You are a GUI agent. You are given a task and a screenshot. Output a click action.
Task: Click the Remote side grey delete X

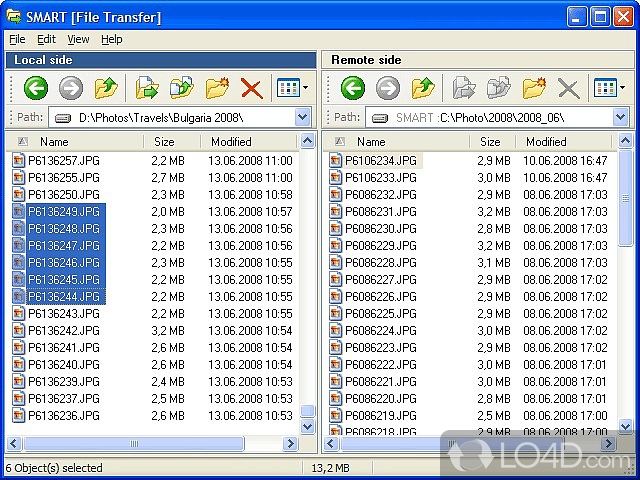coord(569,88)
